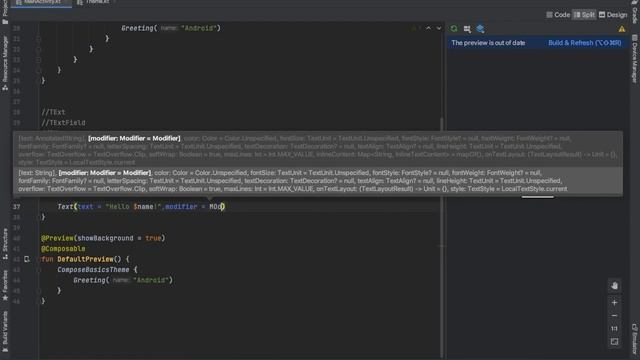The image size is (640, 360).
Task: Open the Structure tool window
Action: 5,244
